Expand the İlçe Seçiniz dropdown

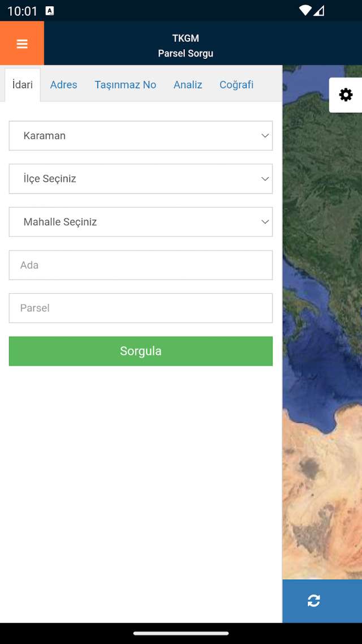(141, 179)
